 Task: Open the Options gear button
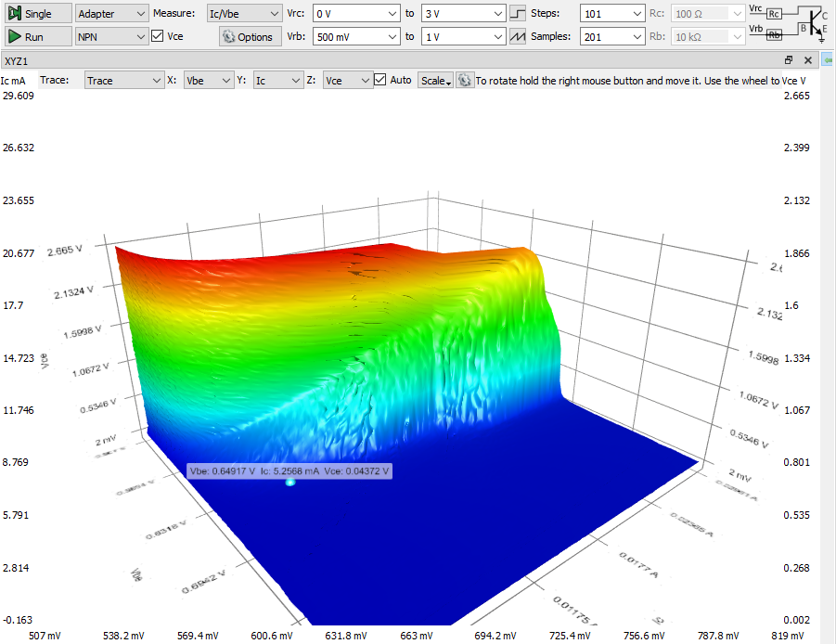pos(250,37)
